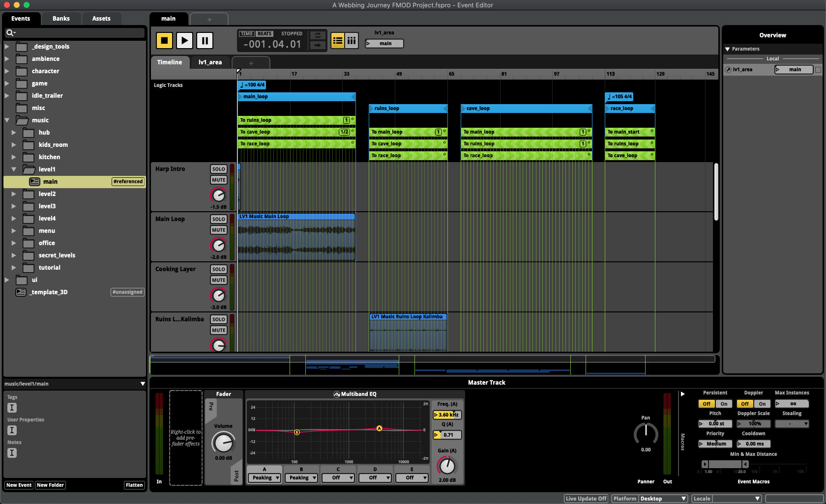Image resolution: width=826 pixels, height=504 pixels.
Task: Set Doppler to On
Action: click(763, 404)
